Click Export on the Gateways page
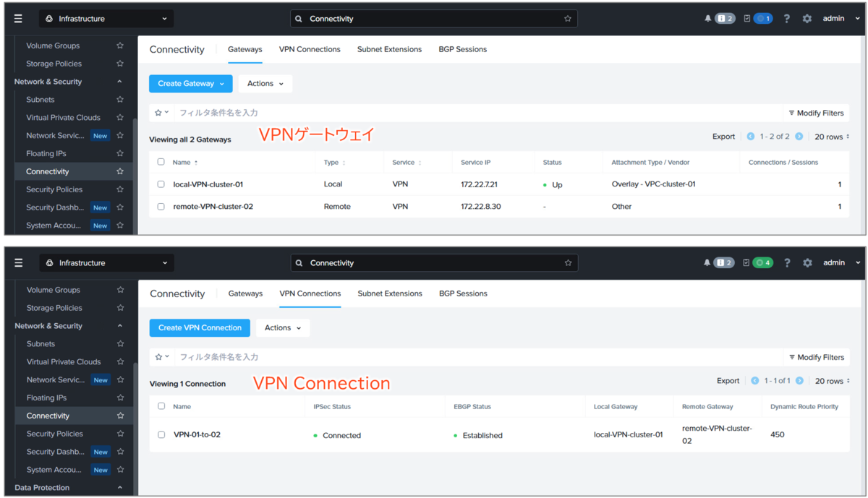The image size is (868, 498). click(x=723, y=137)
